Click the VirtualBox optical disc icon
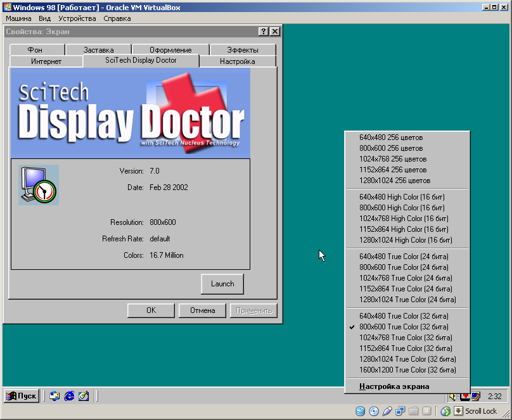Image resolution: width=512 pixels, height=420 pixels. [x=374, y=411]
